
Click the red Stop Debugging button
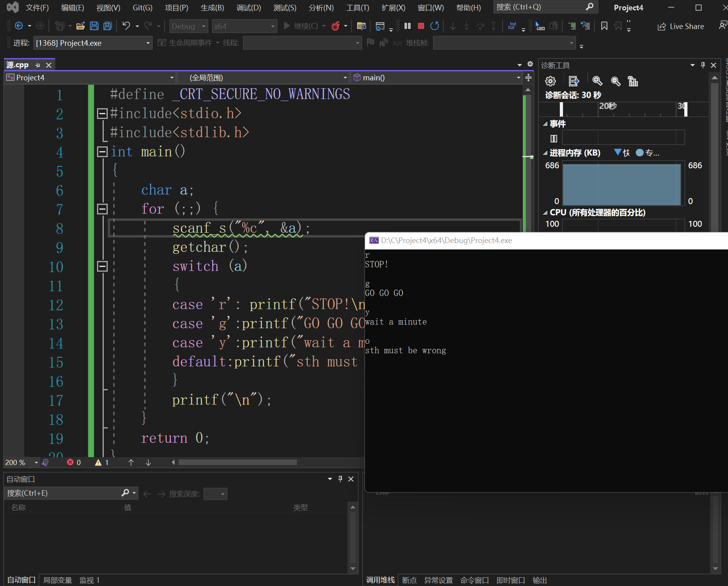point(421,26)
